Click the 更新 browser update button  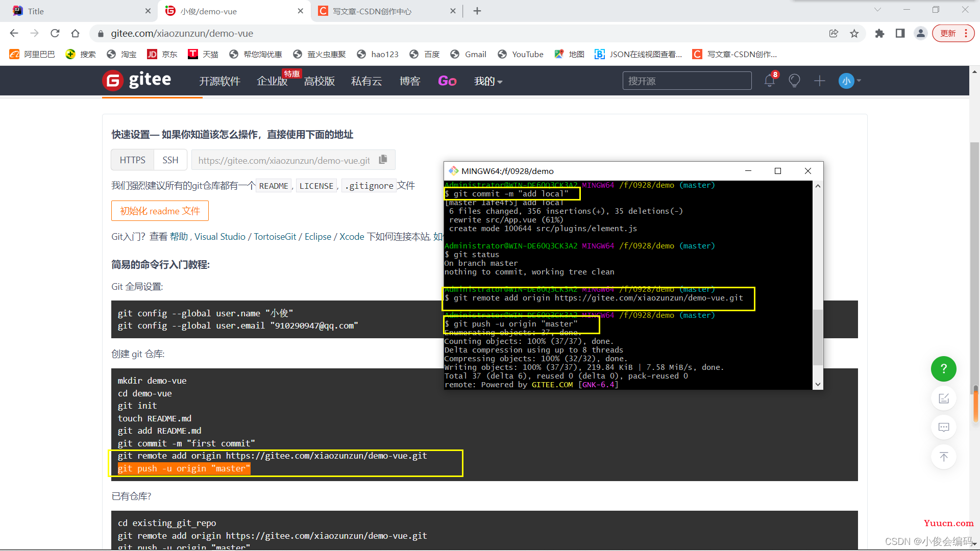953,33
